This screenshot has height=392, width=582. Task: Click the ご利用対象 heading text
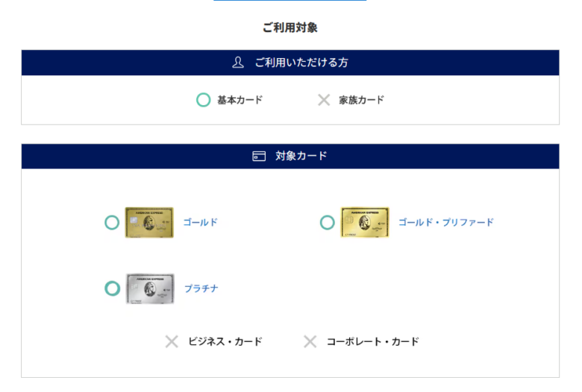coord(290,28)
